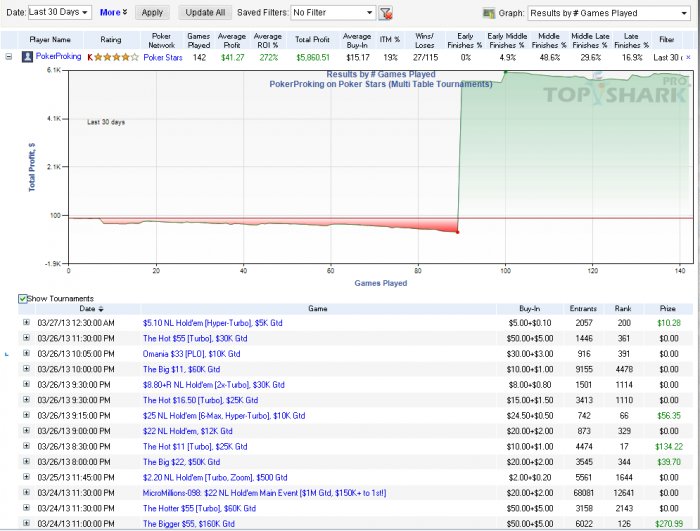Open the Graph type dropdown
Screen dimensions: 700x531
[609, 13]
